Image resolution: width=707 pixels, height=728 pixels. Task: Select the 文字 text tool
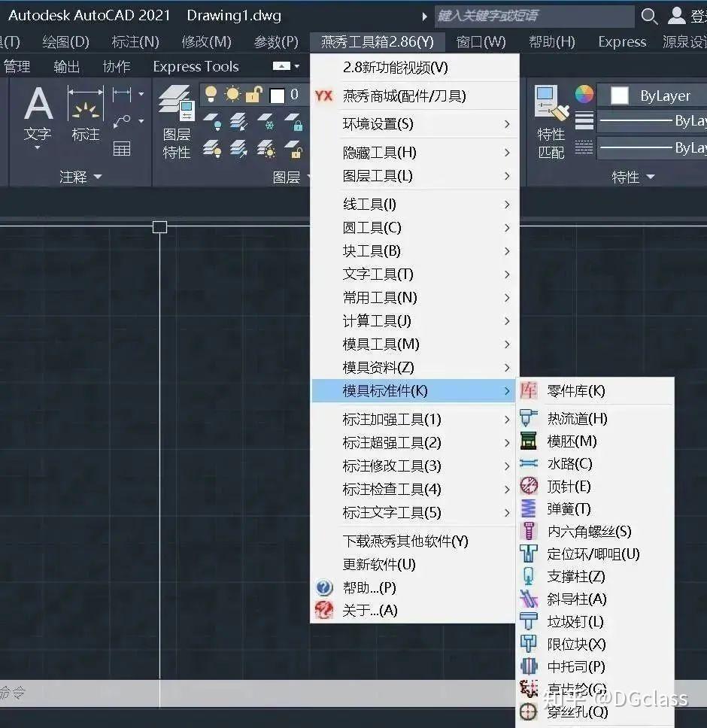click(x=38, y=117)
